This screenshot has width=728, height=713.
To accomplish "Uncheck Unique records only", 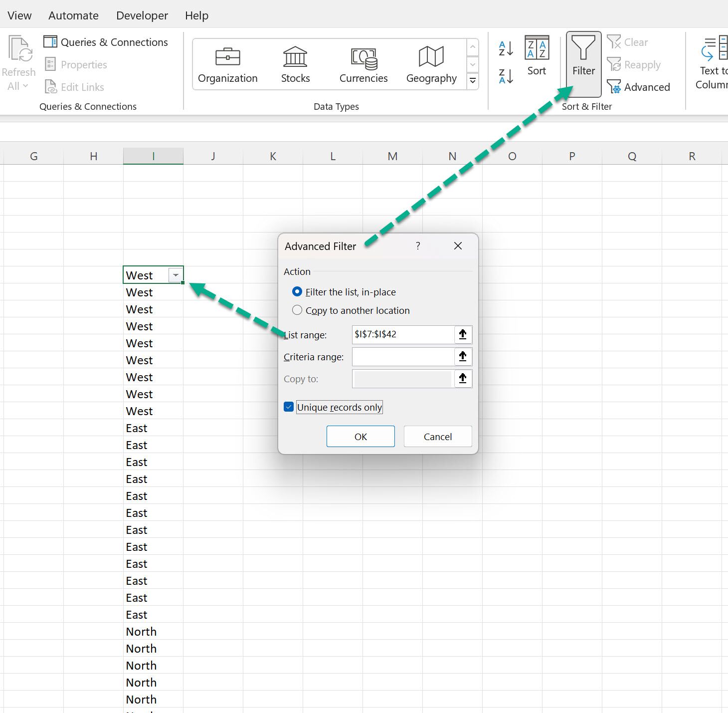I will [x=289, y=407].
